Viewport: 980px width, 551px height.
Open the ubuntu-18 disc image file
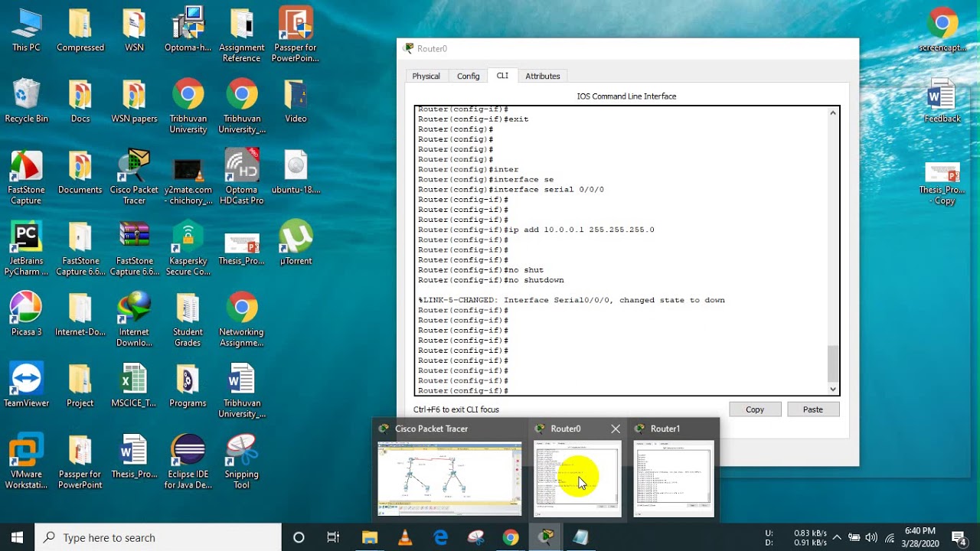click(x=296, y=172)
